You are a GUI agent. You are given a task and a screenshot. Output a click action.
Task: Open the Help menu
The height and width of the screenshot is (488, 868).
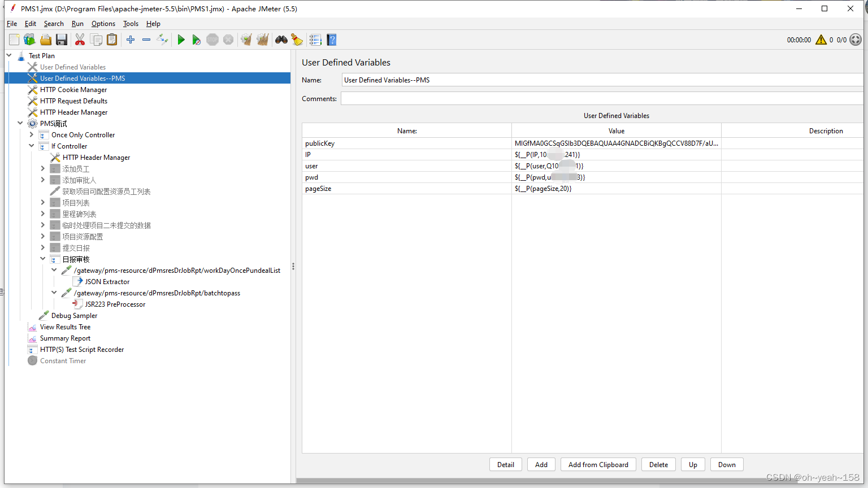click(153, 24)
